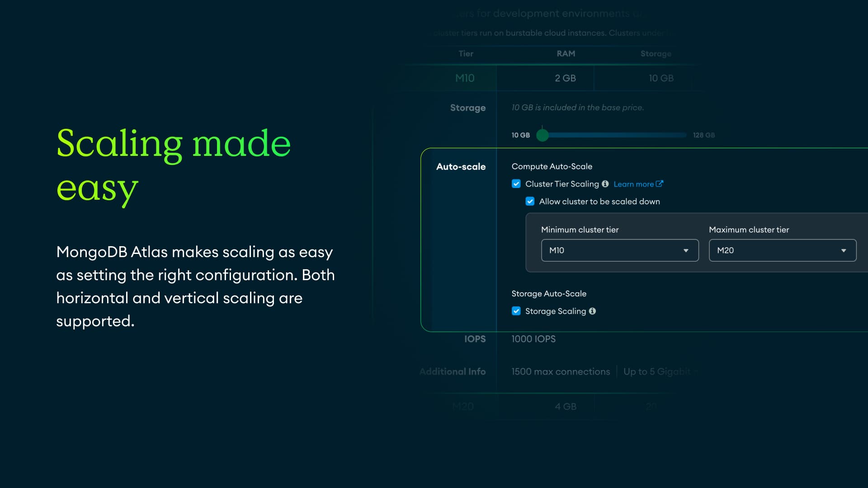
Task: Open the Learn more link
Action: click(633, 184)
